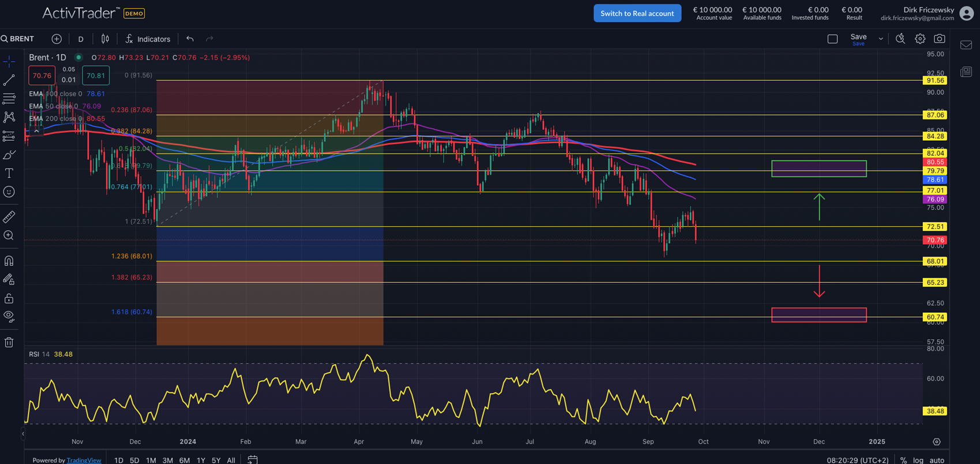Select the trend line drawing tool
Screen dimensions: 980x464
point(9,80)
